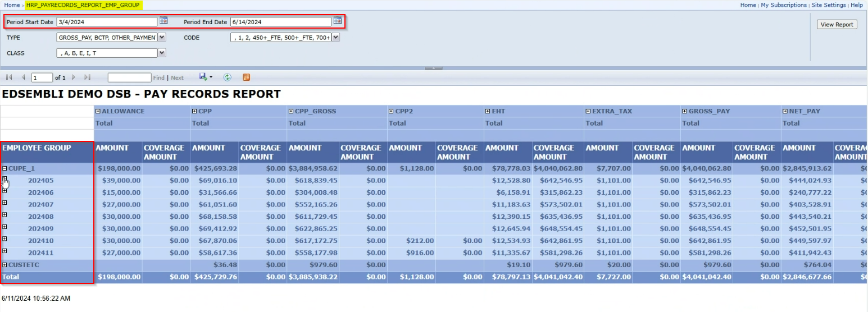Image resolution: width=868 pixels, height=312 pixels.
Task: Go to previous report page
Action: coord(24,77)
